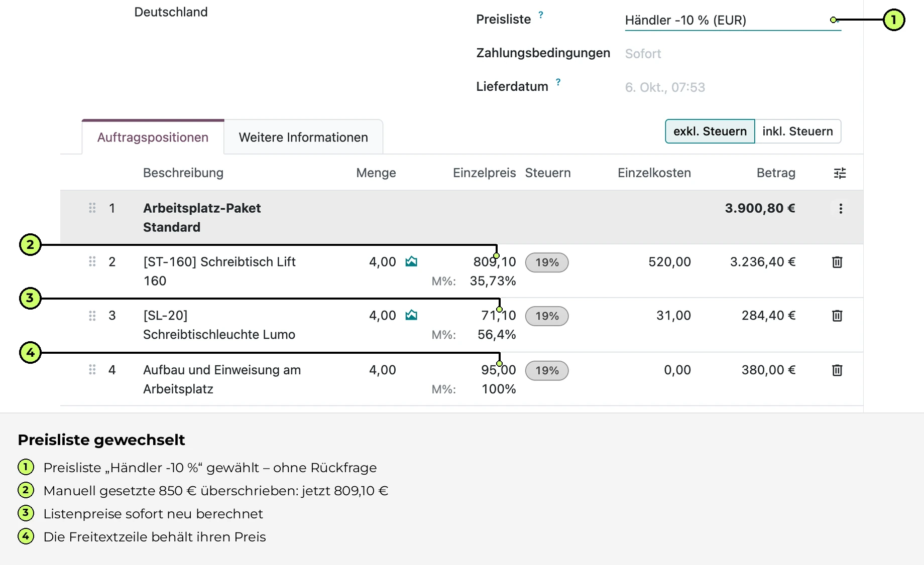Click the Arbeitsplatz-Paket Standard section title
Image resolution: width=924 pixels, height=565 pixels.
click(202, 218)
